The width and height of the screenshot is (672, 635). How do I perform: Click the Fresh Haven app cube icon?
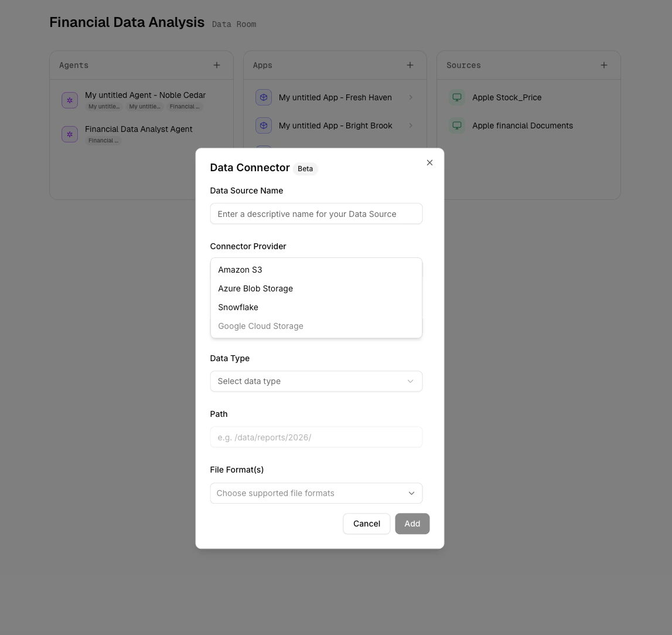click(264, 97)
